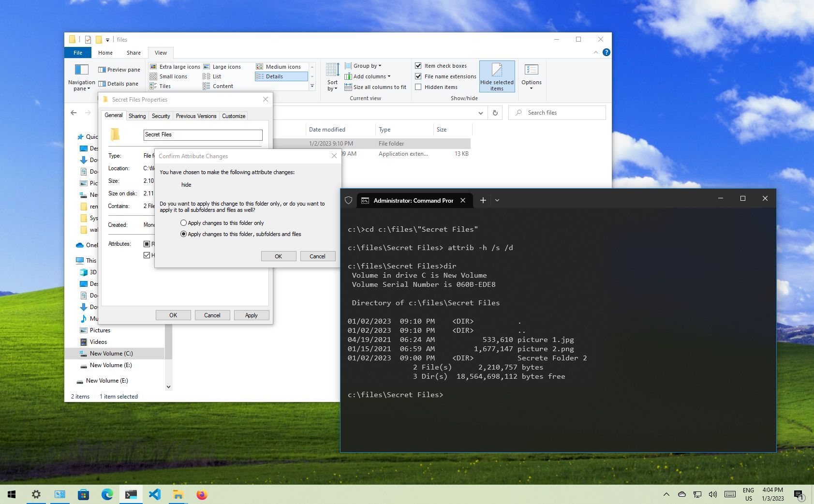The width and height of the screenshot is (814, 504).
Task: Click inside the Search files box
Action: tap(556, 112)
